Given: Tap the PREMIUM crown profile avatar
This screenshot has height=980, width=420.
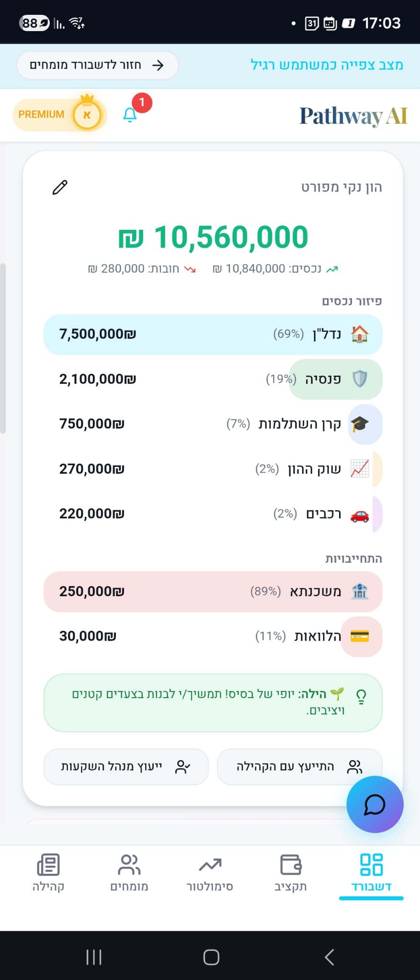Looking at the screenshot, I should click(x=87, y=115).
